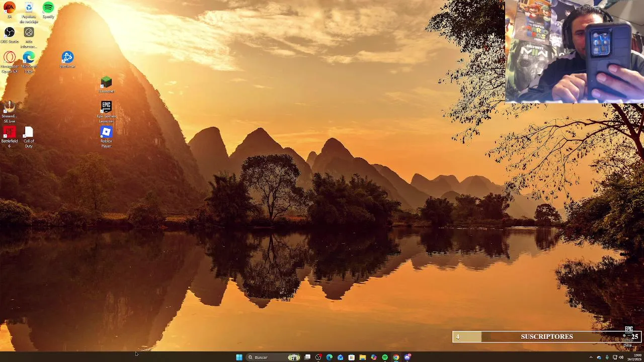Image resolution: width=644 pixels, height=362 pixels.
Task: Select the Battle.net desktop shortcut
Action: (67, 60)
